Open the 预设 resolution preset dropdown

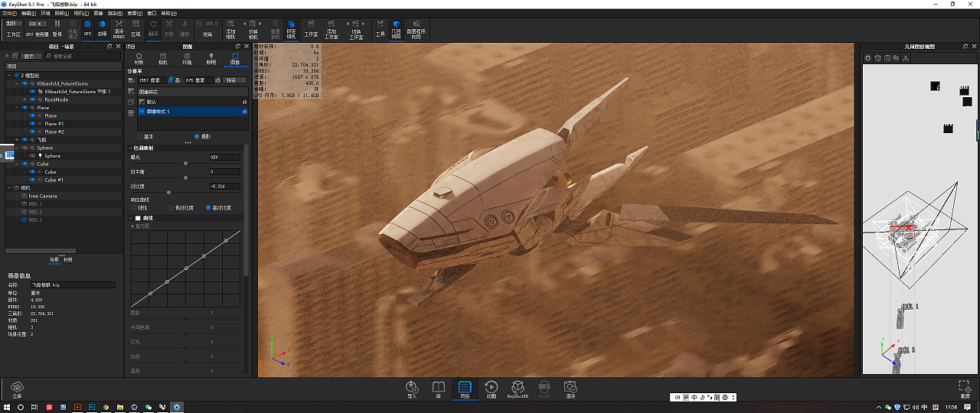tap(235, 80)
